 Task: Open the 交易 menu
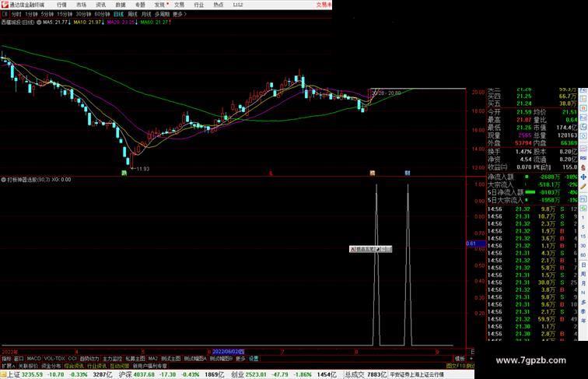coord(179,5)
